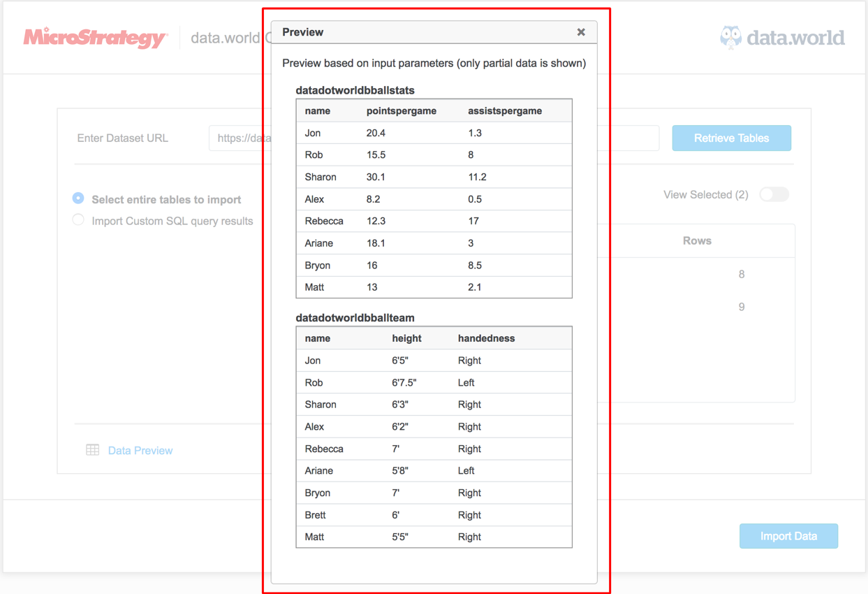Screen dimensions: 868x594
Task: Click the table grid icon beside Data Preview
Action: click(x=92, y=450)
